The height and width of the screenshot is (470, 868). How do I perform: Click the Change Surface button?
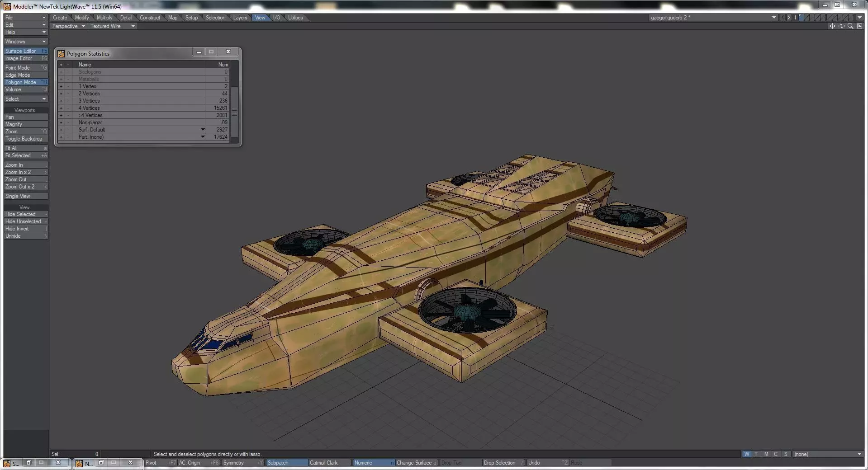[416, 463]
